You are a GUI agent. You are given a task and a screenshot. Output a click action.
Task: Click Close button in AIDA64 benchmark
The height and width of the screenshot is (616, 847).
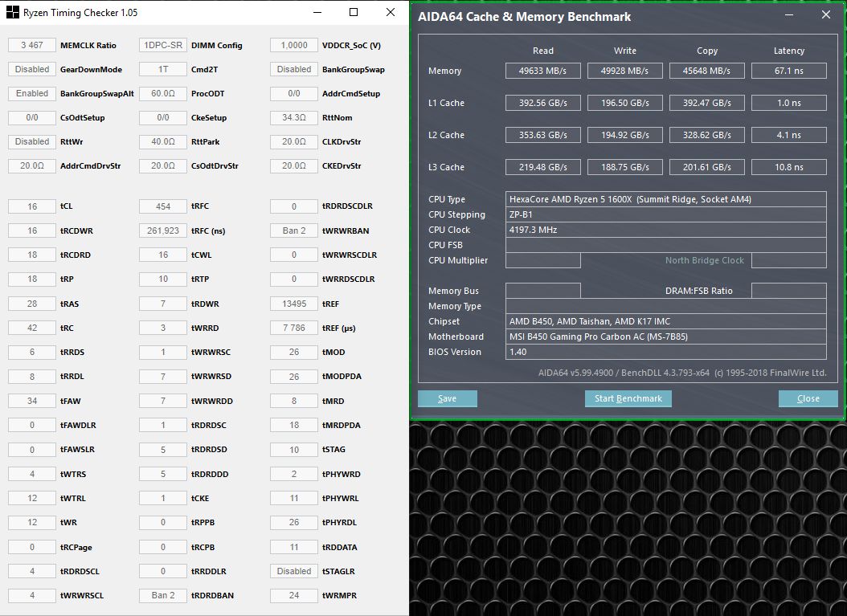(808, 398)
